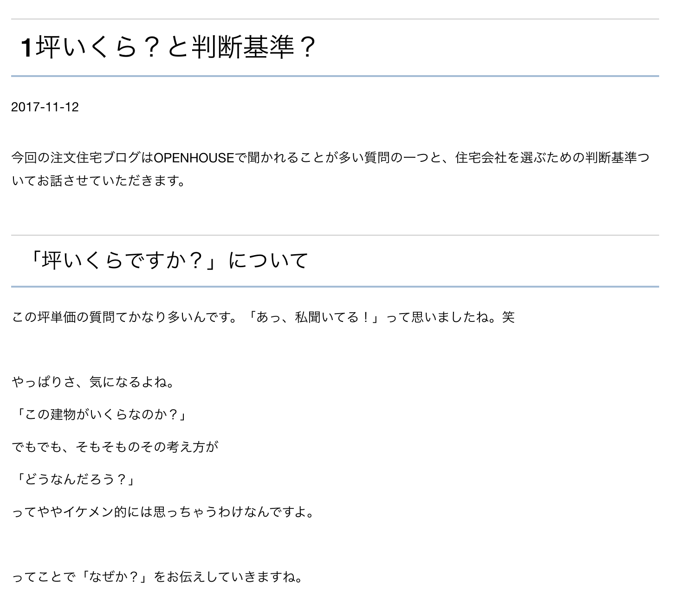Click 'いてお話させていただきます。' line
The width and height of the screenshot is (674, 616).
coord(99,181)
